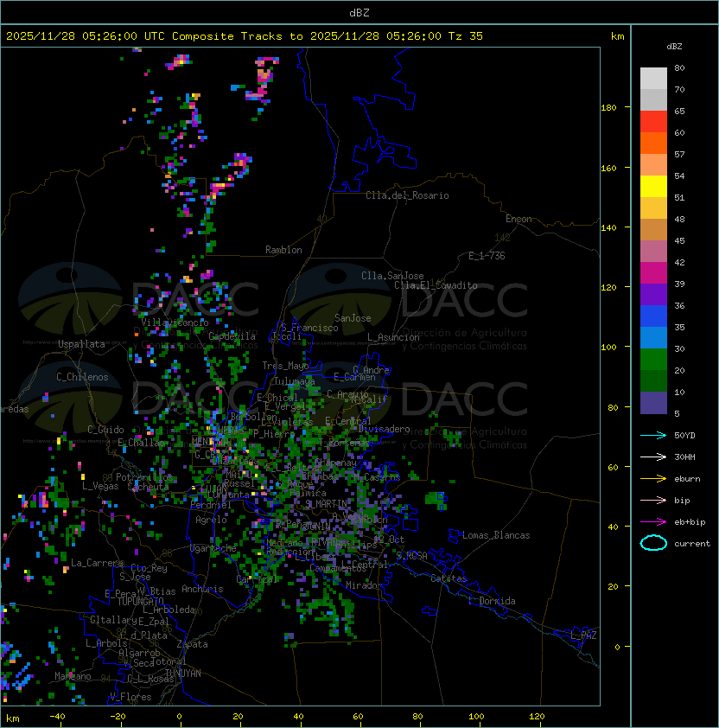
Task: Click the 'E_1-736' map label
Action: 487,256
